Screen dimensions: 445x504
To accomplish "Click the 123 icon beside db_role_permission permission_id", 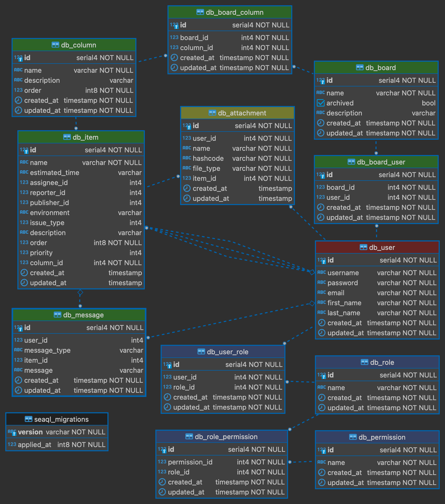I will 162,462.
